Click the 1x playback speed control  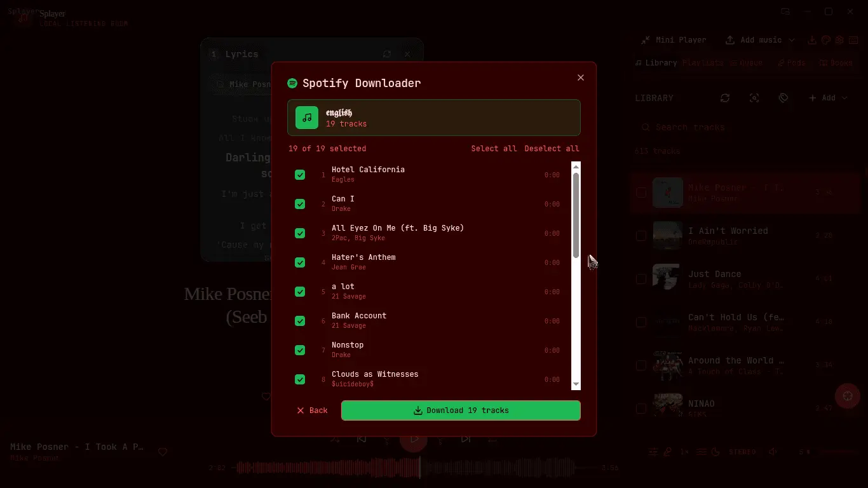pyautogui.click(x=684, y=452)
